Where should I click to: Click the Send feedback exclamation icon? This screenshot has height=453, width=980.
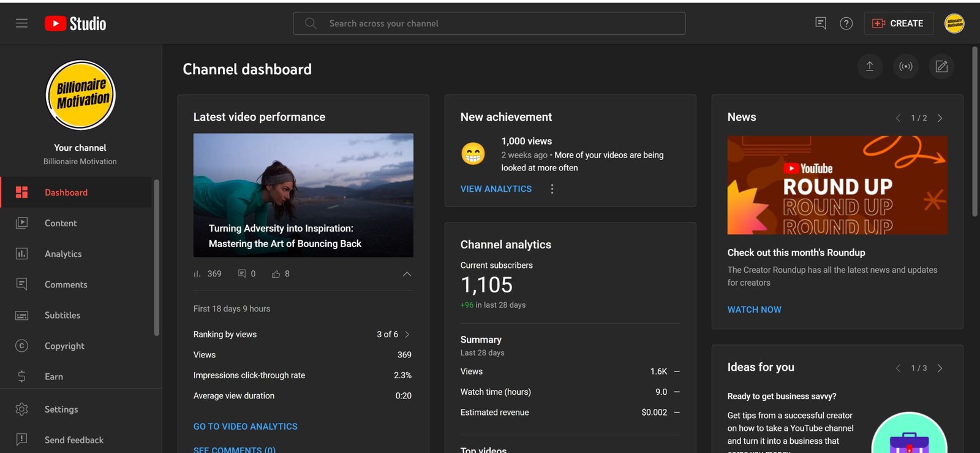point(21,440)
